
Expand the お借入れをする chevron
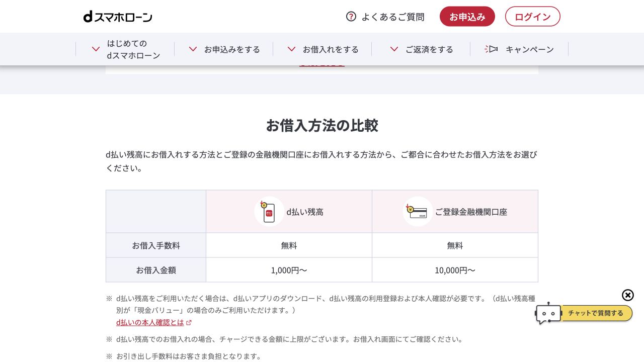coord(291,49)
